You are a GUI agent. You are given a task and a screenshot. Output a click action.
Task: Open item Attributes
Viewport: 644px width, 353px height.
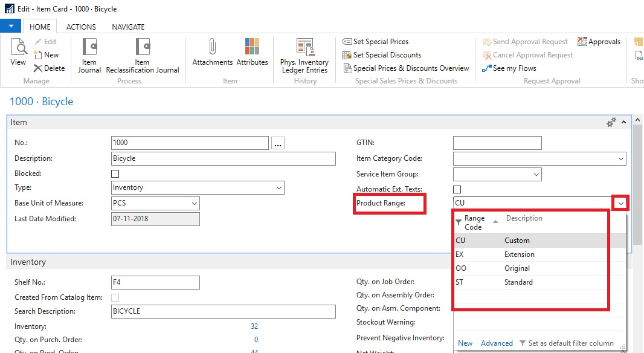(x=252, y=52)
